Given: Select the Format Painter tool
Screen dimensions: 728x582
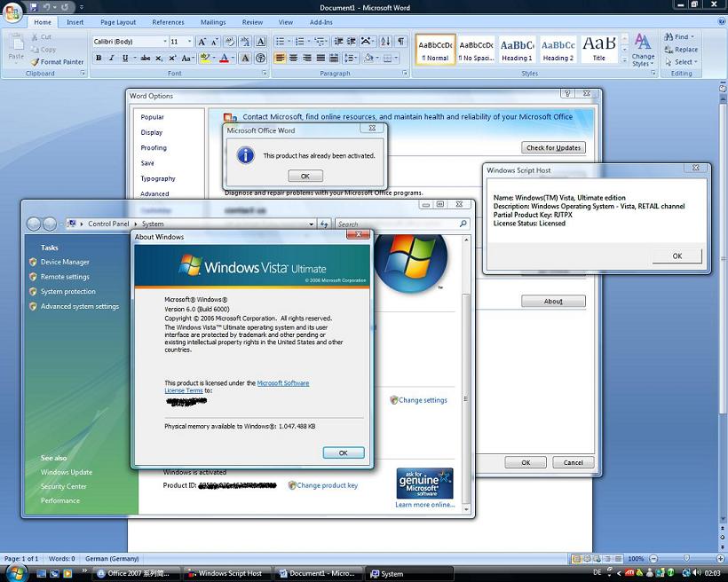Looking at the screenshot, I should coord(57,62).
